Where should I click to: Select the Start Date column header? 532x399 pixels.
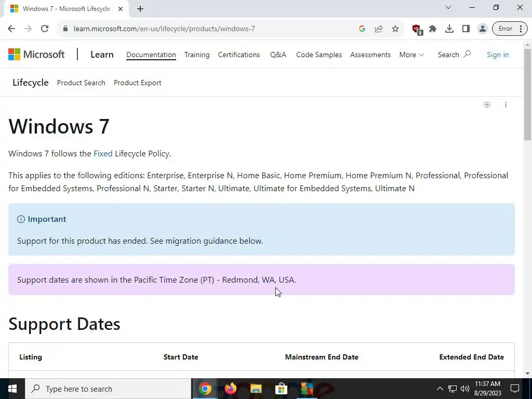[x=181, y=357]
